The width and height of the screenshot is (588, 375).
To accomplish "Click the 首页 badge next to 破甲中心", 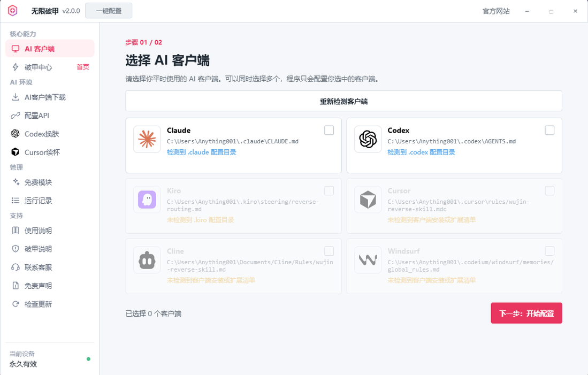I will click(83, 67).
